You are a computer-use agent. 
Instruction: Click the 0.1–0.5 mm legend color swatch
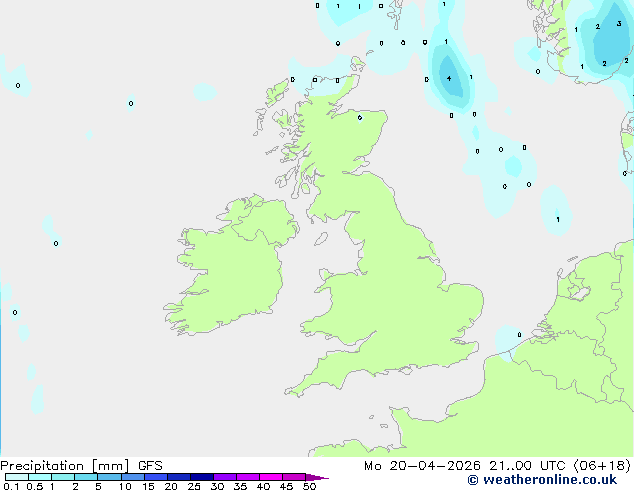(17, 477)
